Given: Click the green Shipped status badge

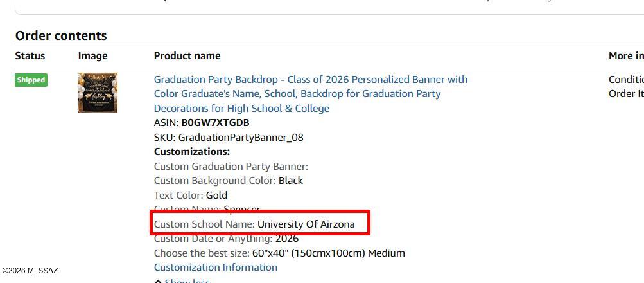Looking at the screenshot, I should (31, 80).
